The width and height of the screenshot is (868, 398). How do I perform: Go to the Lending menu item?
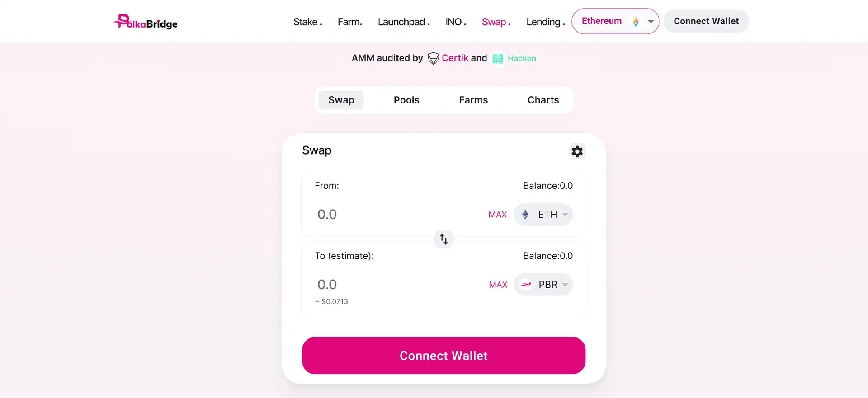point(543,22)
